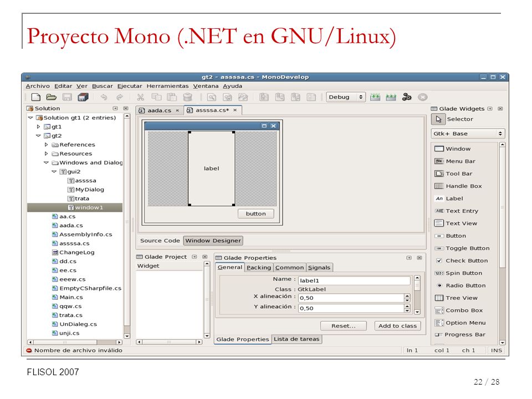The height and width of the screenshot is (399, 532).
Task: Switch to Source Code view
Action: point(160,241)
